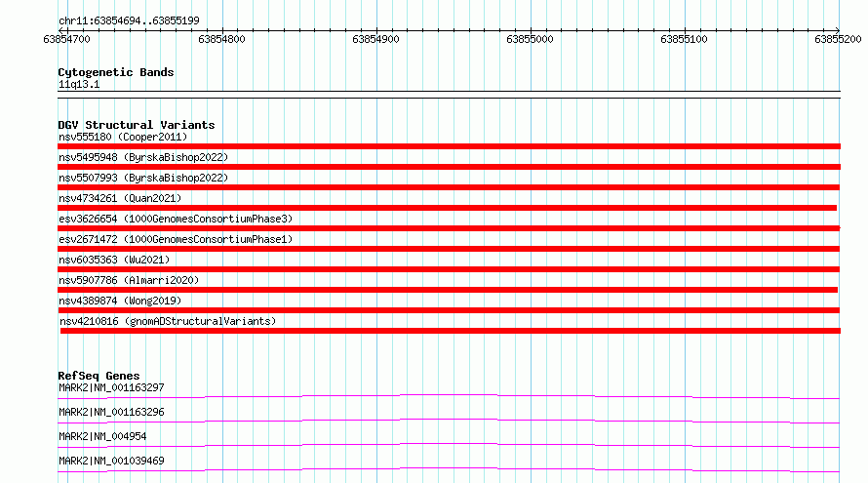
Task: Click red bar under nsv6035363
Action: pos(449,269)
